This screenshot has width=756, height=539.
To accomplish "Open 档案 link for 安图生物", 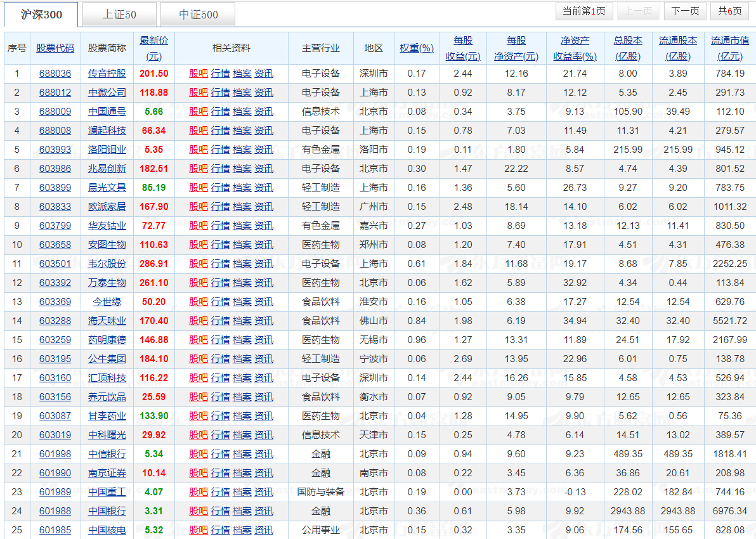I will [242, 244].
